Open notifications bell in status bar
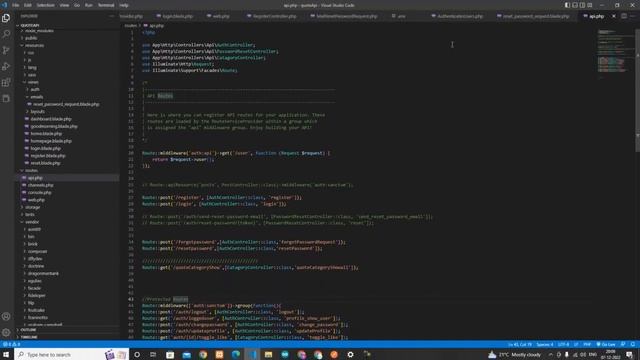The height and width of the screenshot is (360, 640). tap(633, 344)
